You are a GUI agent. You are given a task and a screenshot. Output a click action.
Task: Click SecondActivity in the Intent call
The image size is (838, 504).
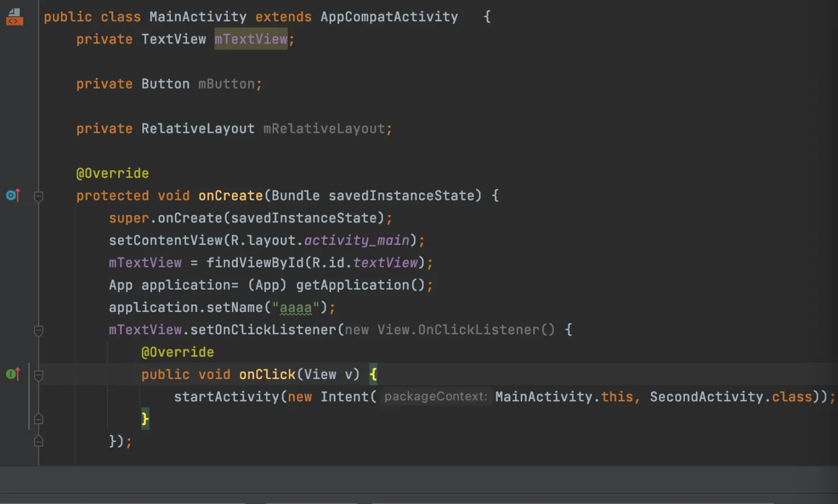706,396
